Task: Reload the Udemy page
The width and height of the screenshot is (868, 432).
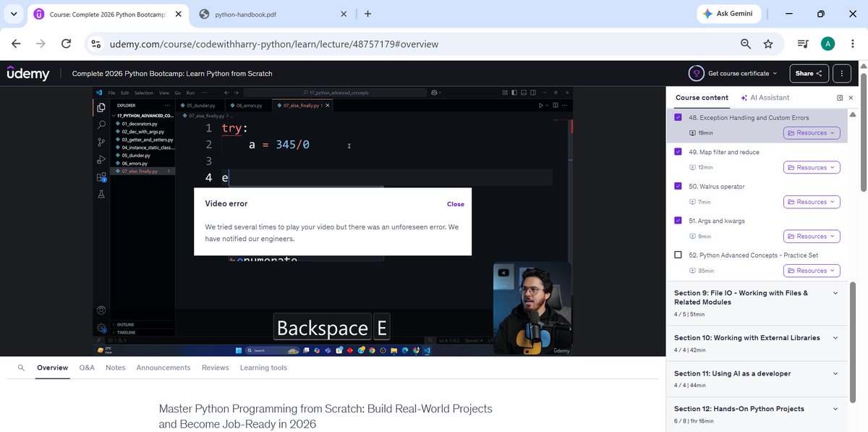Action: (66, 44)
